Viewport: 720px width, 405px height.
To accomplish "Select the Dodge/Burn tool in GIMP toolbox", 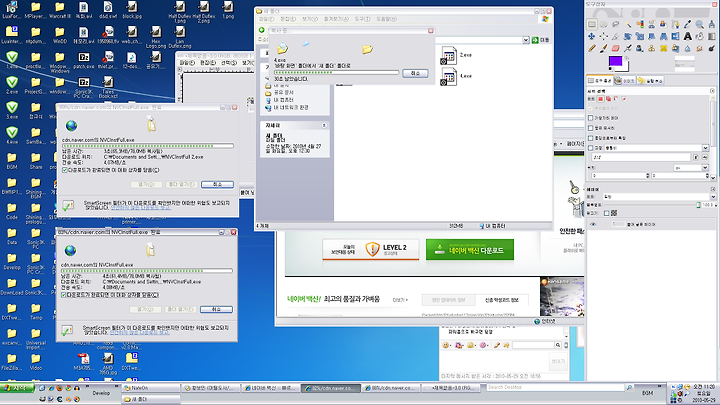I will [x=711, y=48].
